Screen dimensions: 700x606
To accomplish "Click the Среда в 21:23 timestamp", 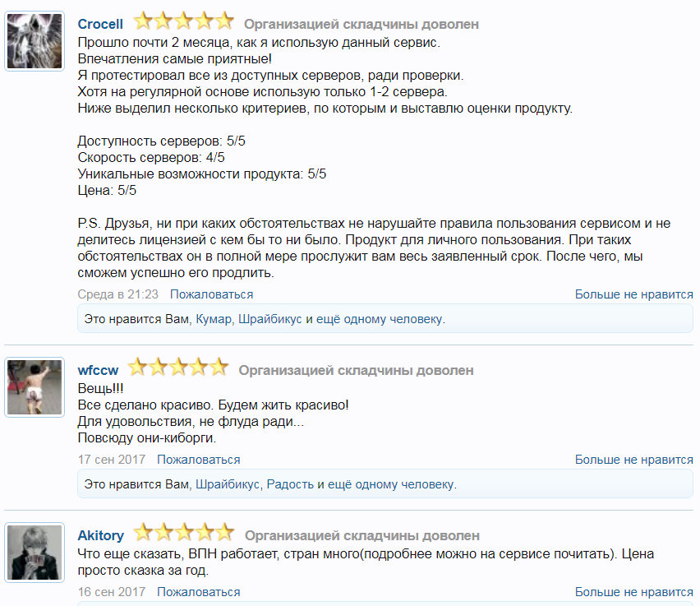I will click(117, 294).
